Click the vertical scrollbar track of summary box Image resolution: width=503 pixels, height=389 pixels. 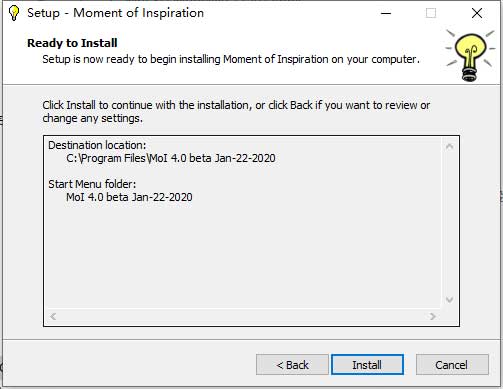[449, 223]
